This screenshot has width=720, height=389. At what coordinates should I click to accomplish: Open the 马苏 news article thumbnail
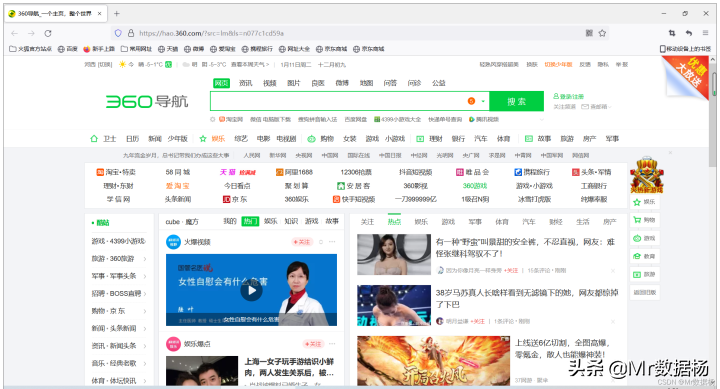(394, 305)
